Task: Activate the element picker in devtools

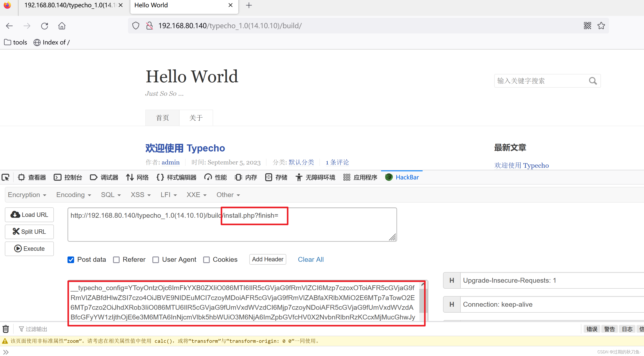Action: click(5, 177)
